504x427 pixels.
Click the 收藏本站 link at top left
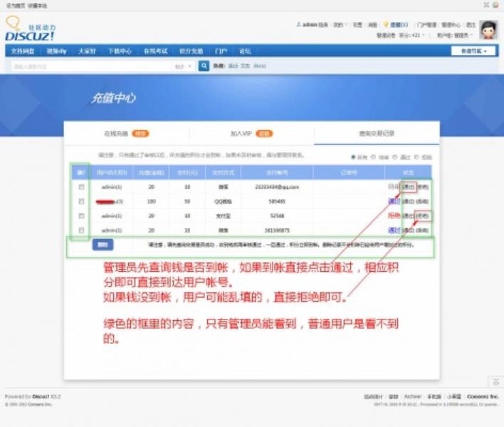[37, 6]
